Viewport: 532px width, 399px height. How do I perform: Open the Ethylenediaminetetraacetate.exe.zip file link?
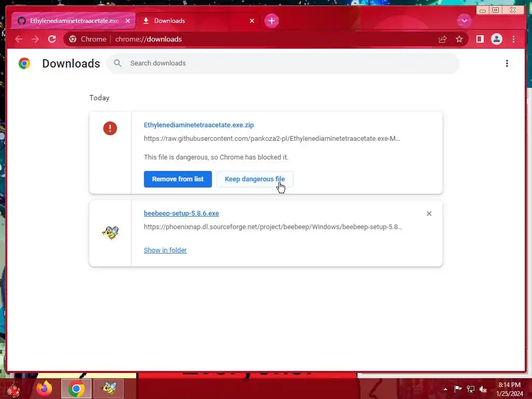199,125
